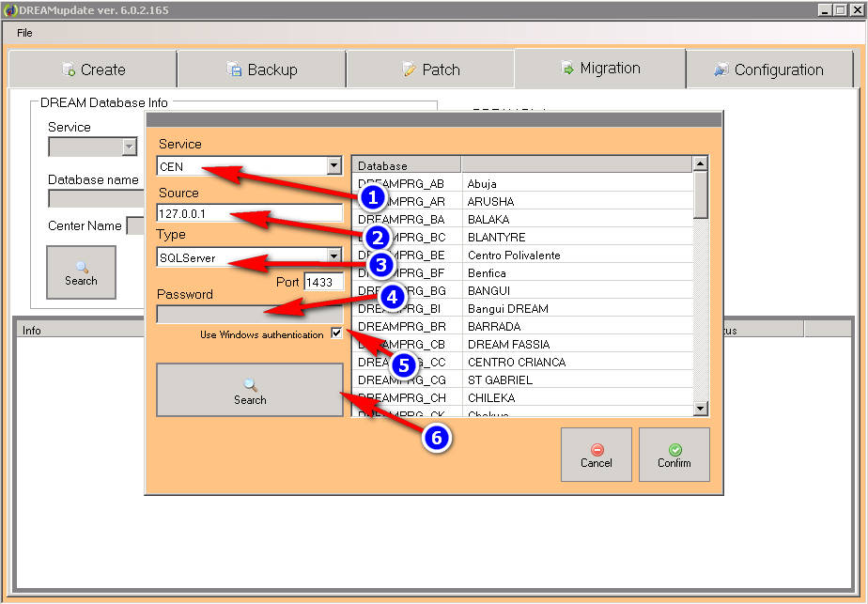
Task: Open the CEN Service dropdown in dialog
Action: pos(333,165)
